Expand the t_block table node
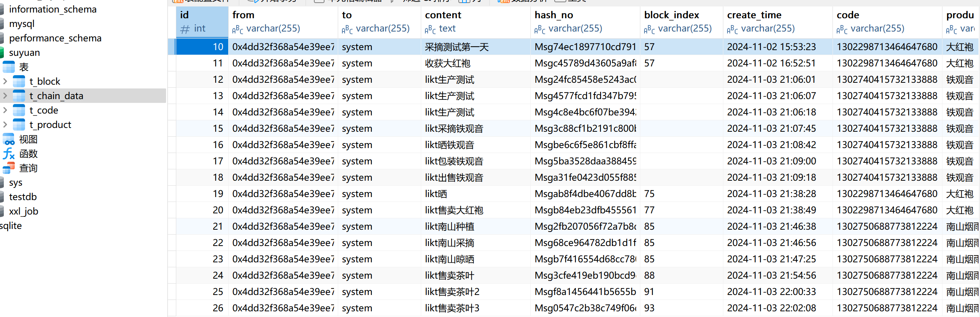This screenshot has height=317, width=980. click(5, 81)
